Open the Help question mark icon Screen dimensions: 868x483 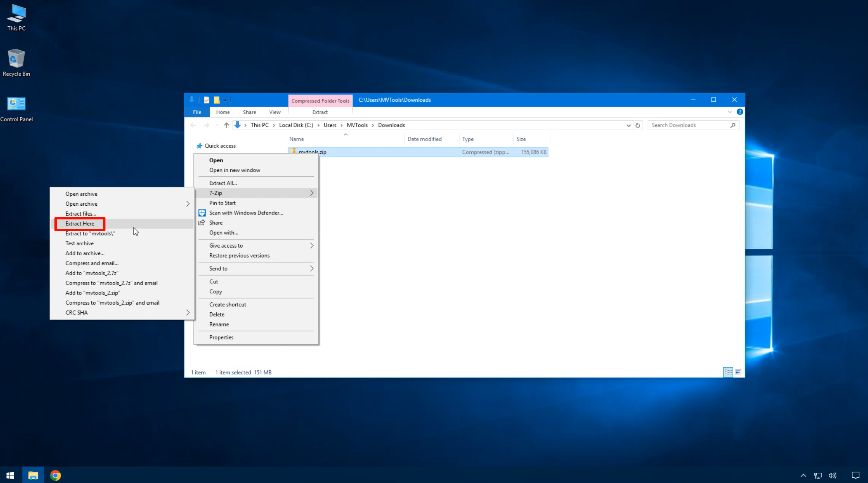point(739,112)
